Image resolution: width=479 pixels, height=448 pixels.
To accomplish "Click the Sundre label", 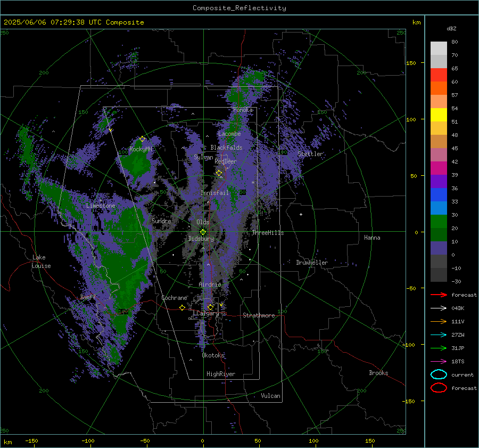I will click(x=161, y=221).
